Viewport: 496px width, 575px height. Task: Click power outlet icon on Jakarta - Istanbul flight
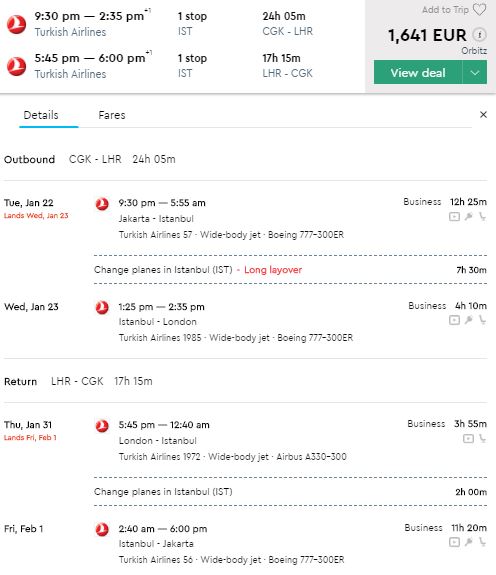click(x=469, y=217)
